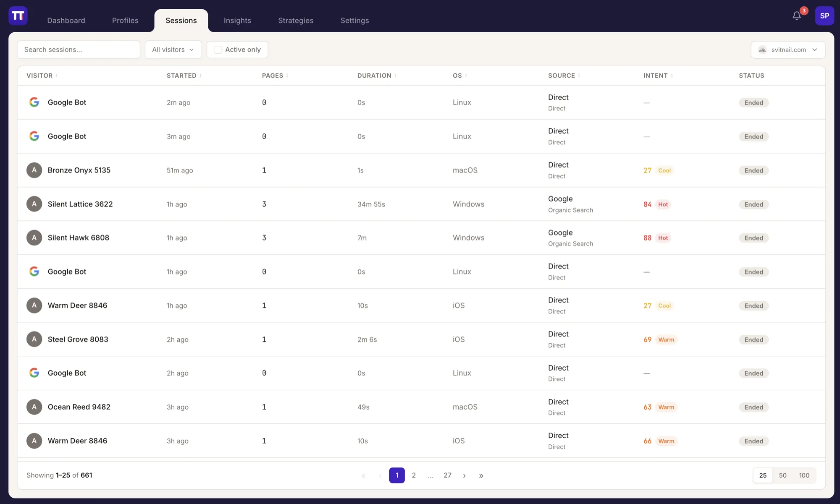Image resolution: width=840 pixels, height=504 pixels.
Task: Open the svitnail.com site selector dropdown
Action: pos(788,50)
